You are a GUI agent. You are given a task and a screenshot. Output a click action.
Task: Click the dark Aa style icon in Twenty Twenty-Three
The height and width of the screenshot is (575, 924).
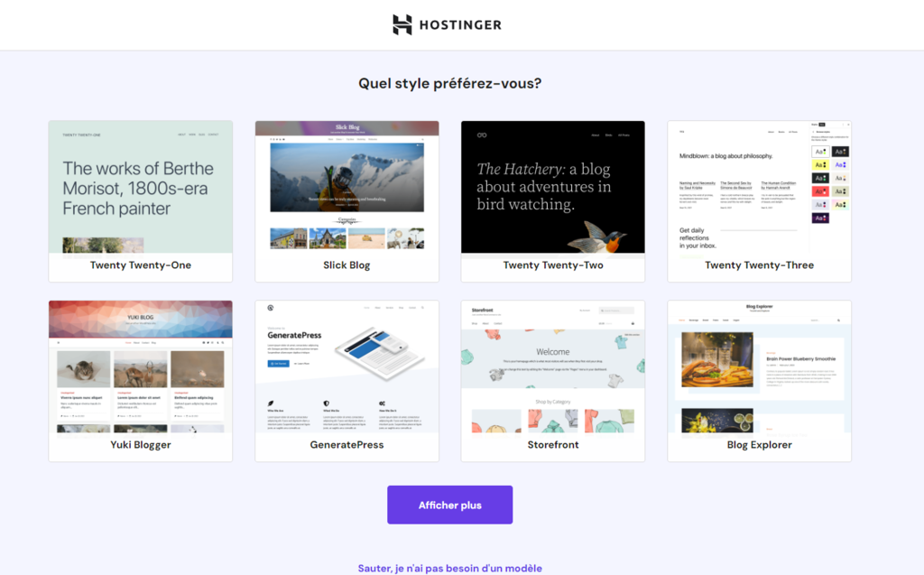[x=840, y=152]
